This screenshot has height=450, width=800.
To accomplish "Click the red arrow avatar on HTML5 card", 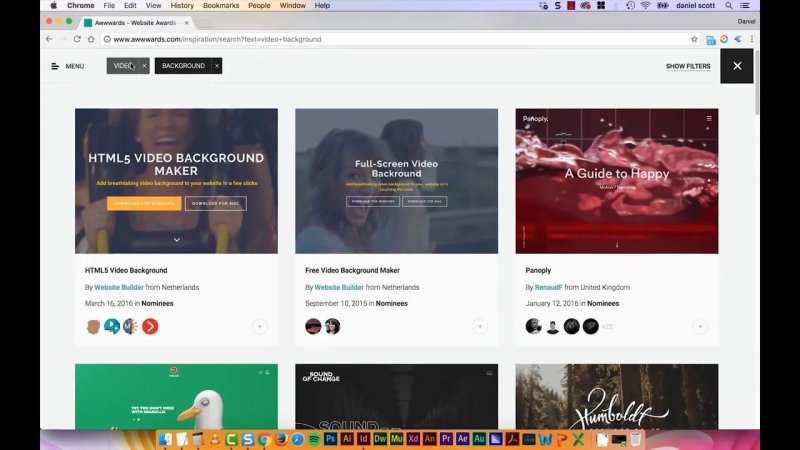I will point(150,326).
